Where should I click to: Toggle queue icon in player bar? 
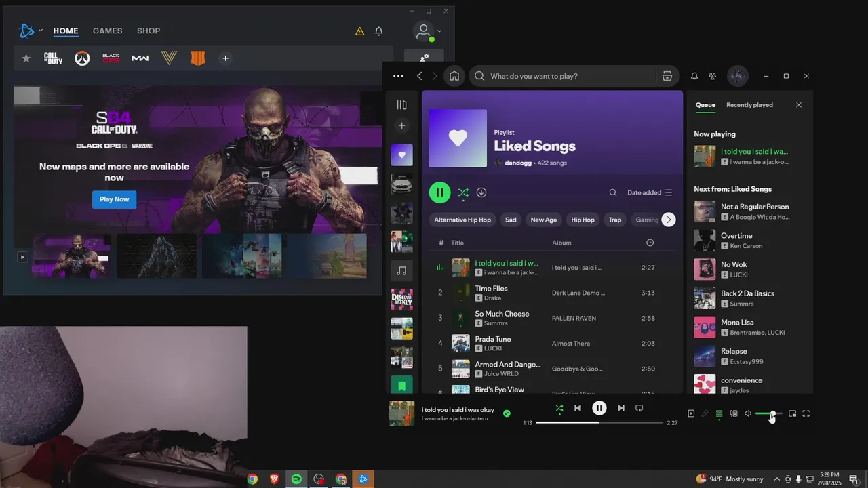tap(719, 413)
